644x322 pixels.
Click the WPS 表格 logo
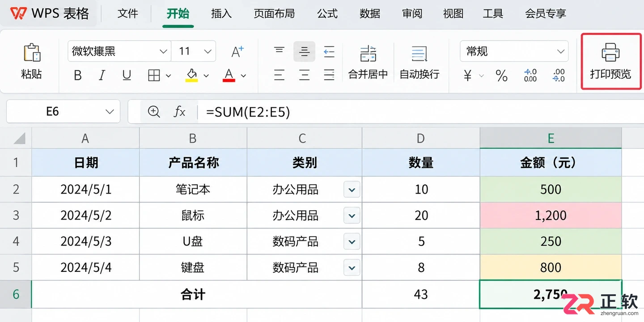(50, 13)
